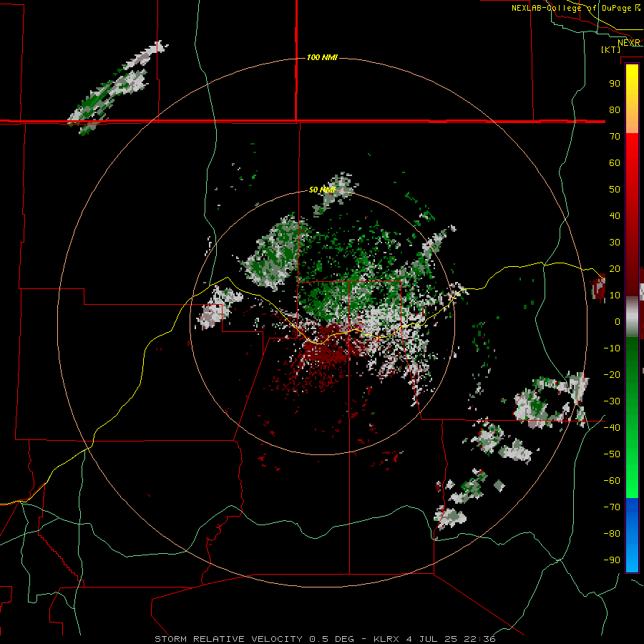
Task: Click the -80 scale value
Action: (x=612, y=534)
